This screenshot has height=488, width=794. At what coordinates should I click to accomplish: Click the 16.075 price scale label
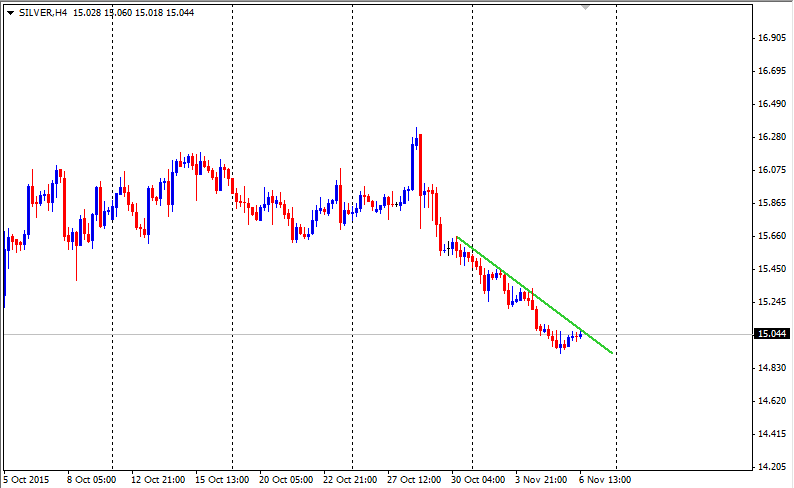pos(772,170)
